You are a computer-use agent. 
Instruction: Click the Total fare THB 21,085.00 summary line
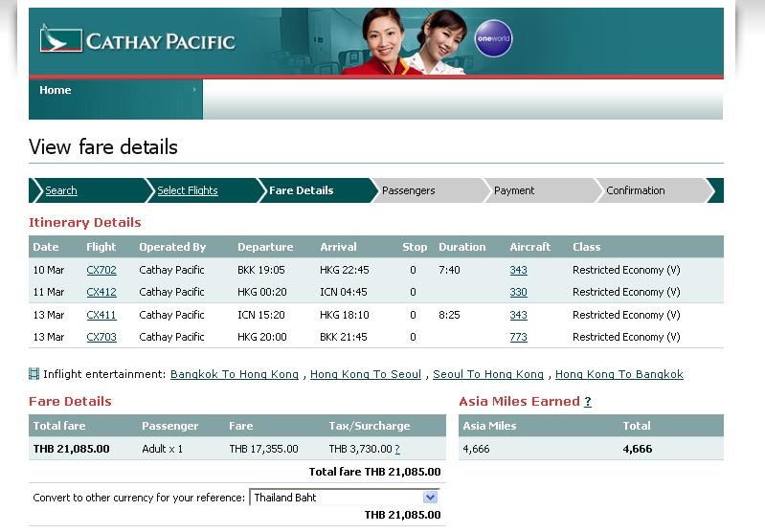coord(374,472)
